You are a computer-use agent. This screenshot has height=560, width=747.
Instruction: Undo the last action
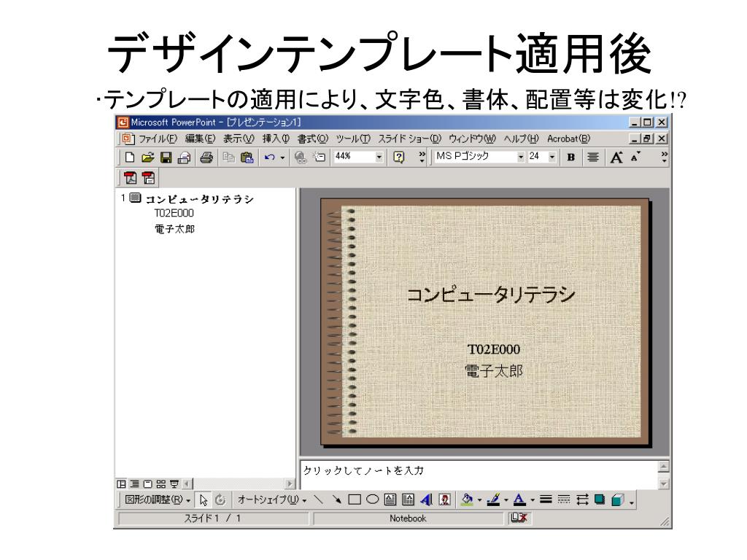point(270,157)
